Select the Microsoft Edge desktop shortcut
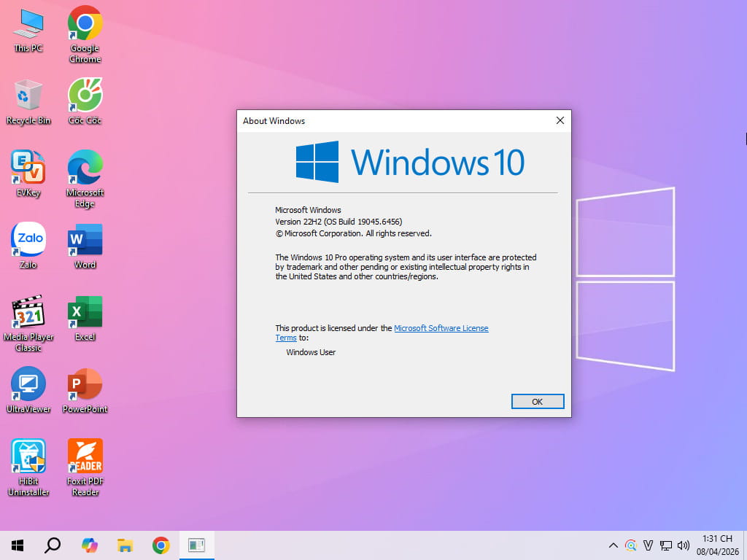 85,179
